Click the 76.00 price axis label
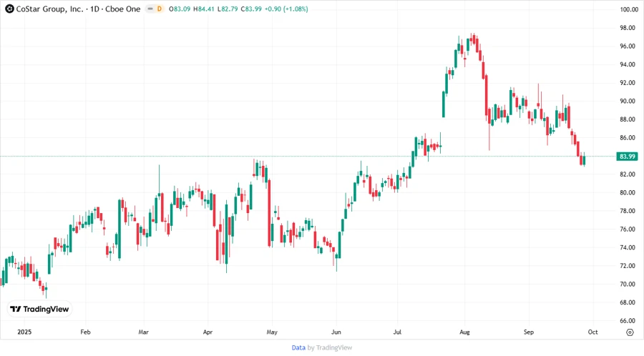Viewport: 644px width, 356px height. tap(627, 229)
